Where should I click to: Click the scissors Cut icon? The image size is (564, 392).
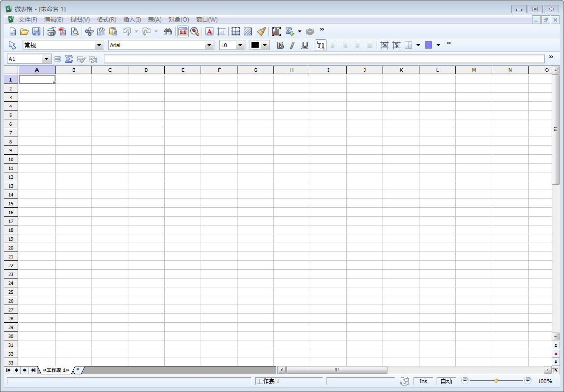click(x=89, y=31)
